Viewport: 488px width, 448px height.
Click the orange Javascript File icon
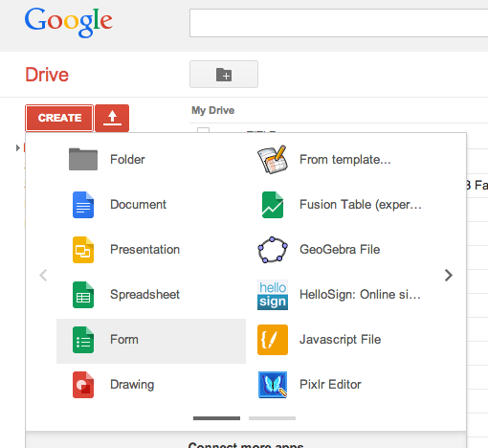[x=273, y=340]
